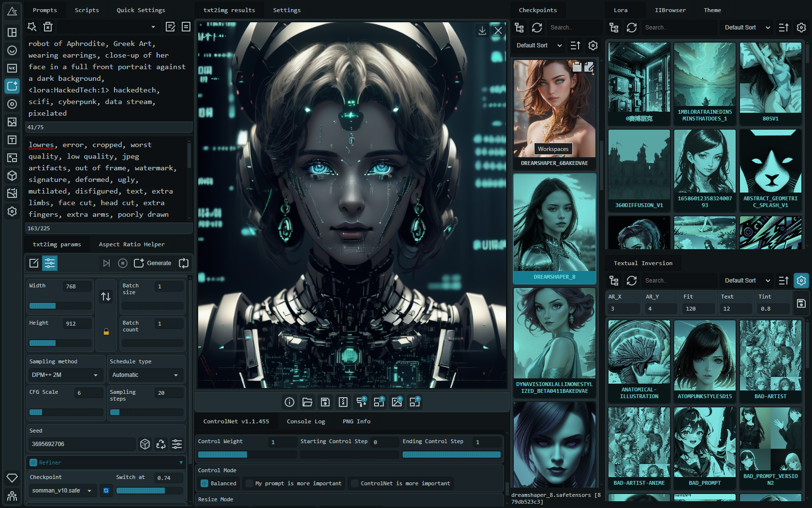Open the smiley face sidebar icon
Screen dimensions: 812x508
pyautogui.click(x=12, y=50)
